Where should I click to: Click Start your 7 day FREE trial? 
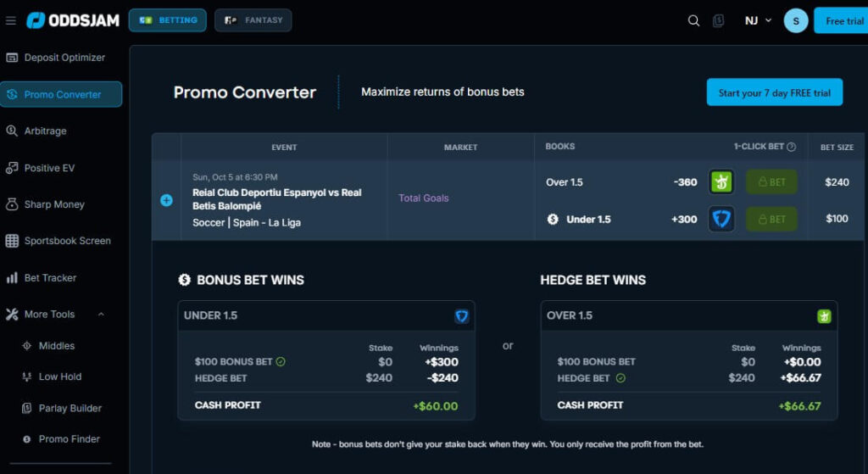(x=774, y=92)
